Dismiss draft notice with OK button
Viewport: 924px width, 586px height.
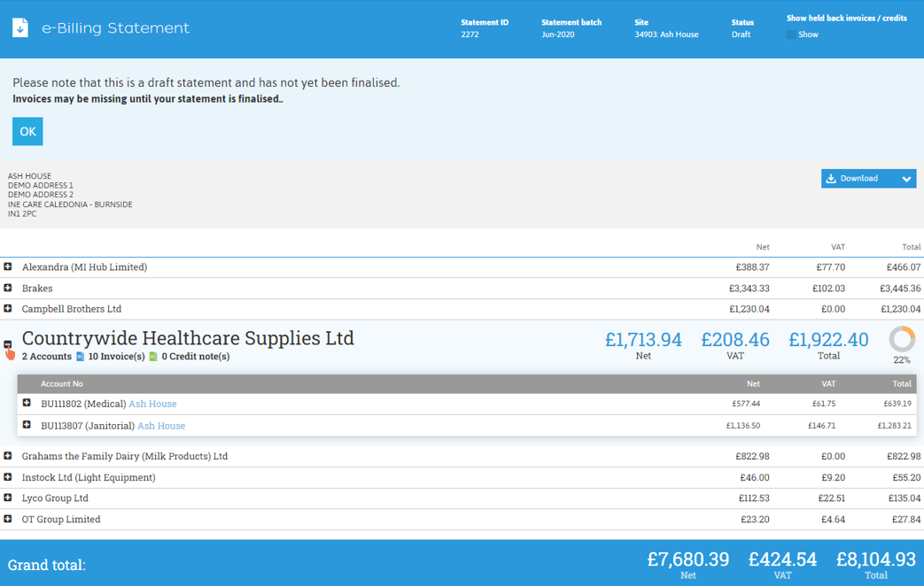(27, 131)
